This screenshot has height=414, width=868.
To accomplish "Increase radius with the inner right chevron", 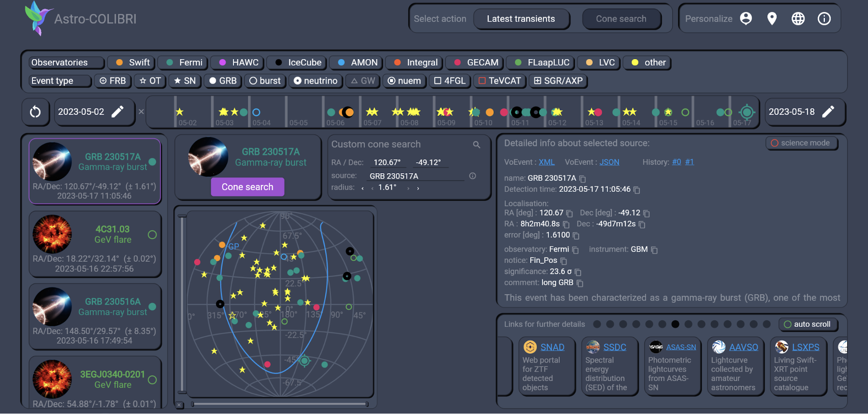I will pyautogui.click(x=408, y=188).
